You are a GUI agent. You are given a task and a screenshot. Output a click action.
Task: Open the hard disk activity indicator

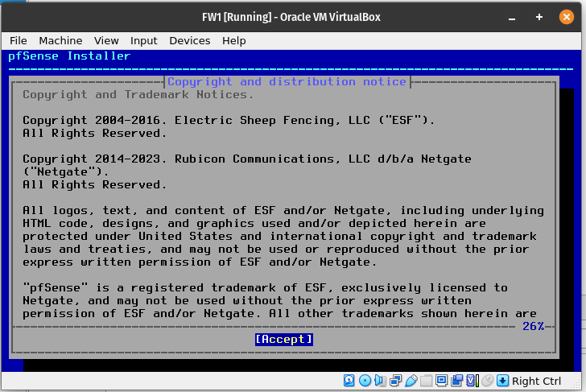pos(349,381)
